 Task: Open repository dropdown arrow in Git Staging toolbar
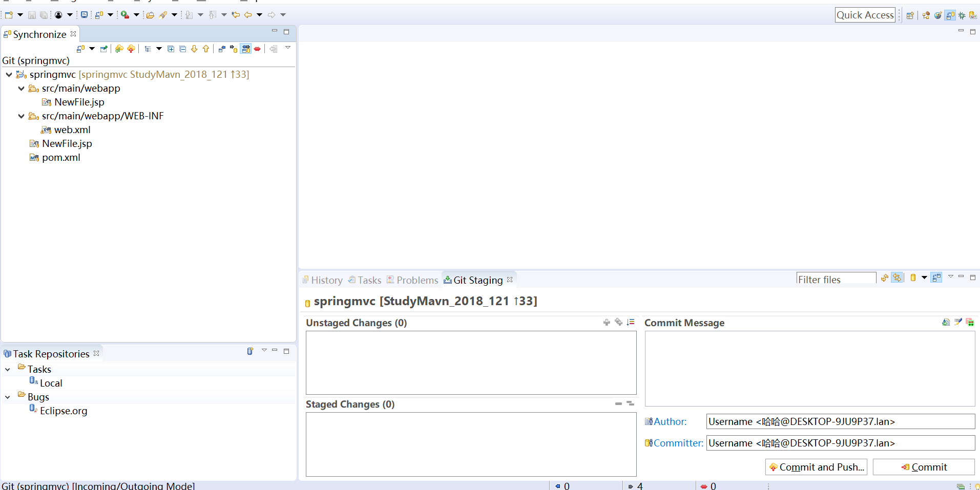924,278
